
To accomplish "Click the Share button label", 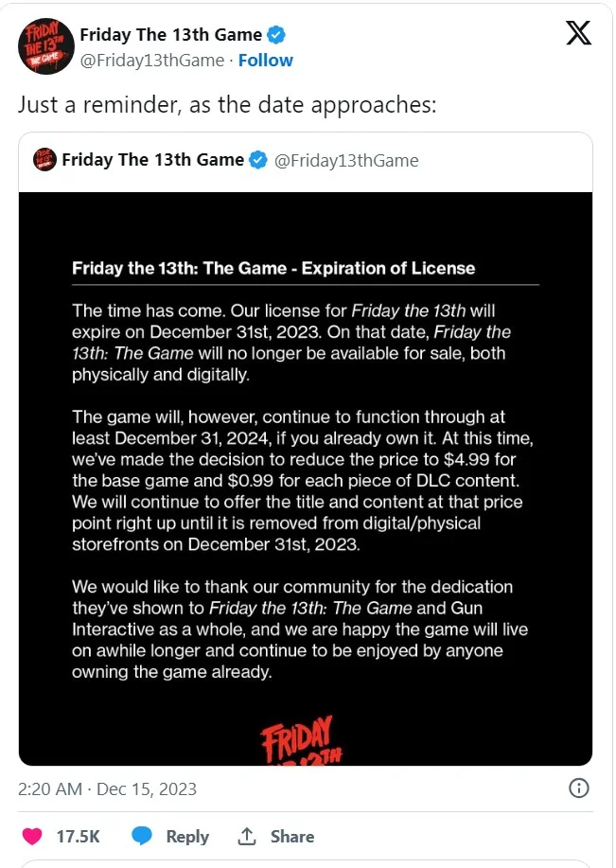I will point(292,836).
